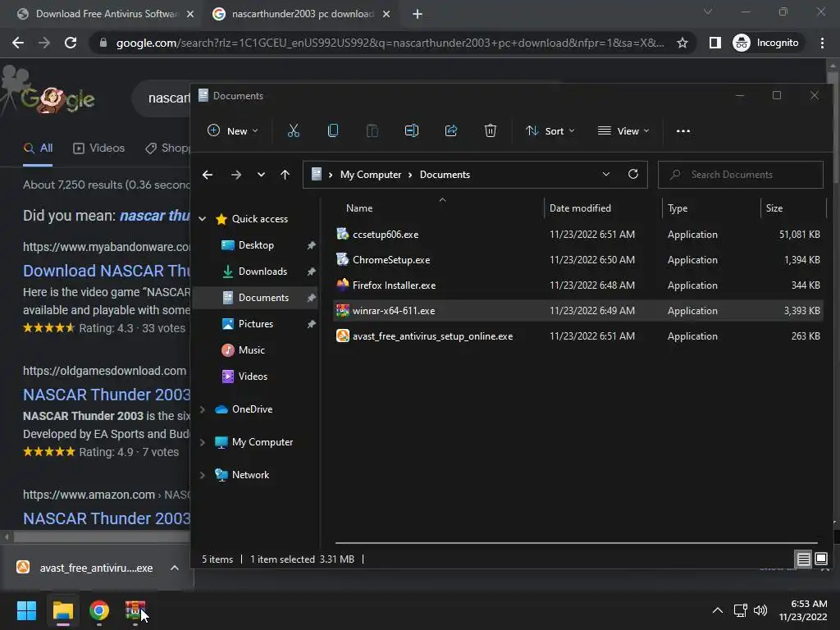Click the Share icon in File Explorer toolbar
This screenshot has width=840, height=630.
[451, 130]
